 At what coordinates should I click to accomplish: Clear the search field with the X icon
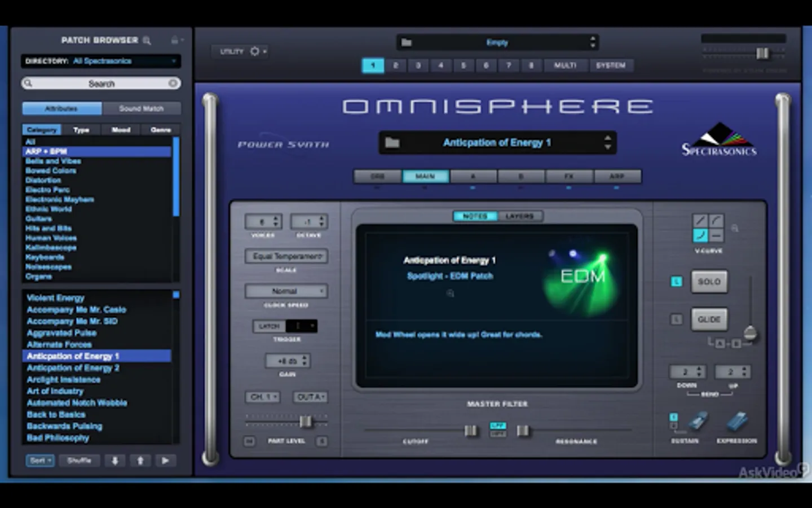(x=173, y=83)
